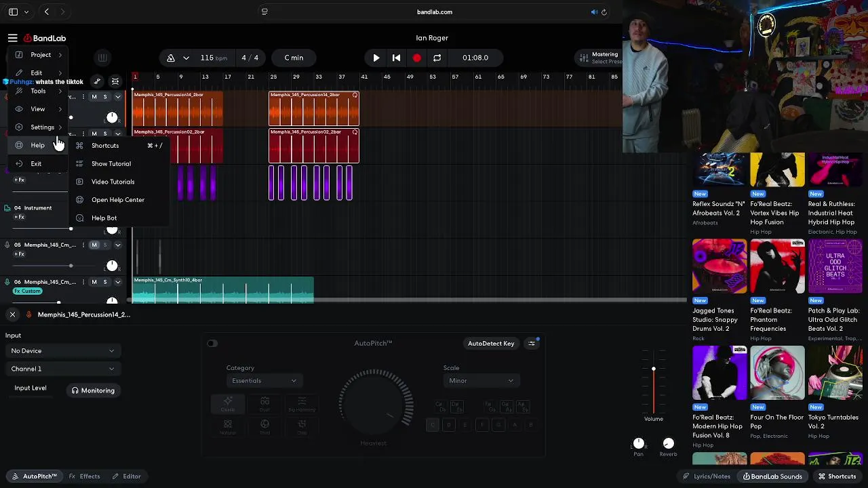
Task: Mute track 05 Memphis_145_Cm
Action: (x=94, y=245)
